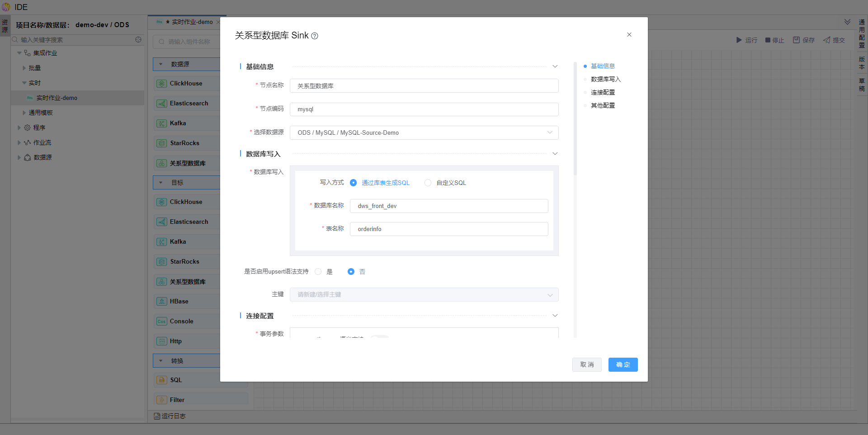The height and width of the screenshot is (435, 868).
Task: Enable upsert syntax support with Yes
Action: tap(318, 272)
